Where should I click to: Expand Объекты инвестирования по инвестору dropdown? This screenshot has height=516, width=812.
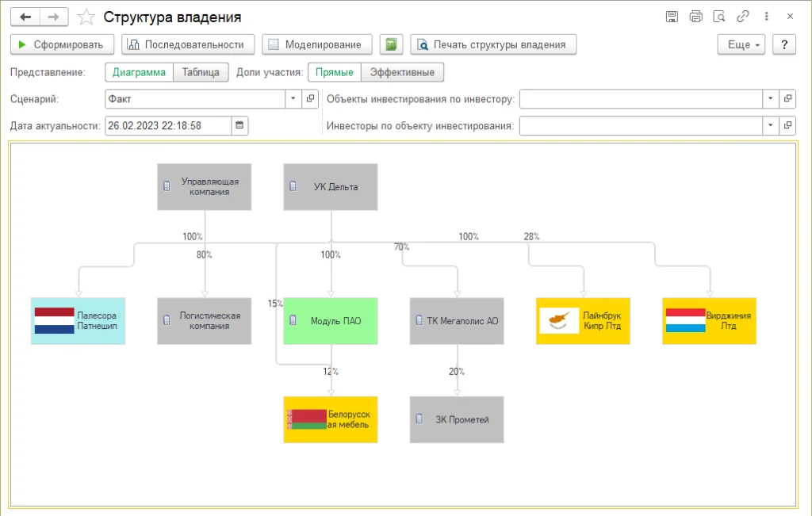coord(771,99)
